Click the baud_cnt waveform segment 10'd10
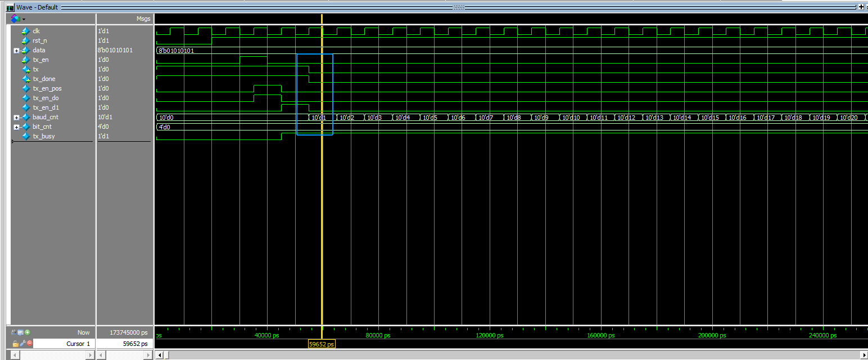The image size is (868, 360). (x=570, y=118)
